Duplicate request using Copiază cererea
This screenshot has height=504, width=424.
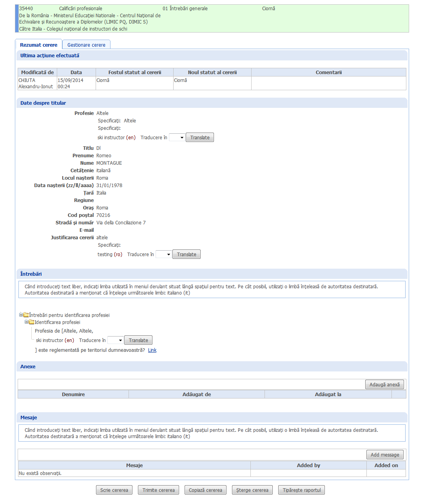point(205,490)
